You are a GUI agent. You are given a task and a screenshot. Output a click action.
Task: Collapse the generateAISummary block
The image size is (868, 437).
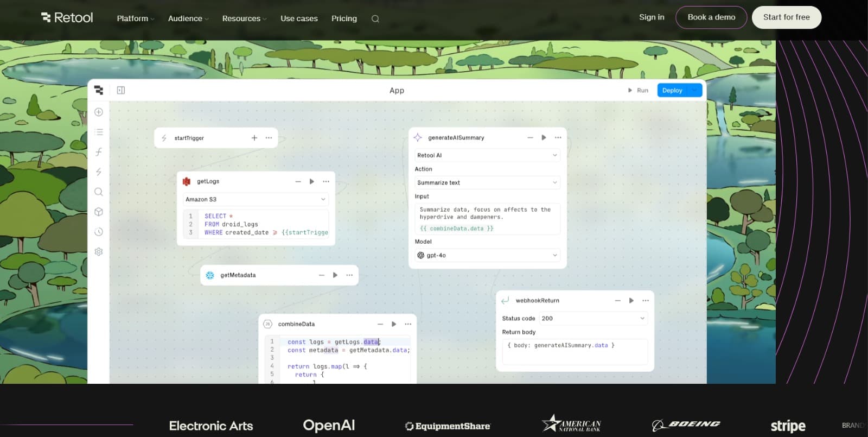pyautogui.click(x=530, y=137)
